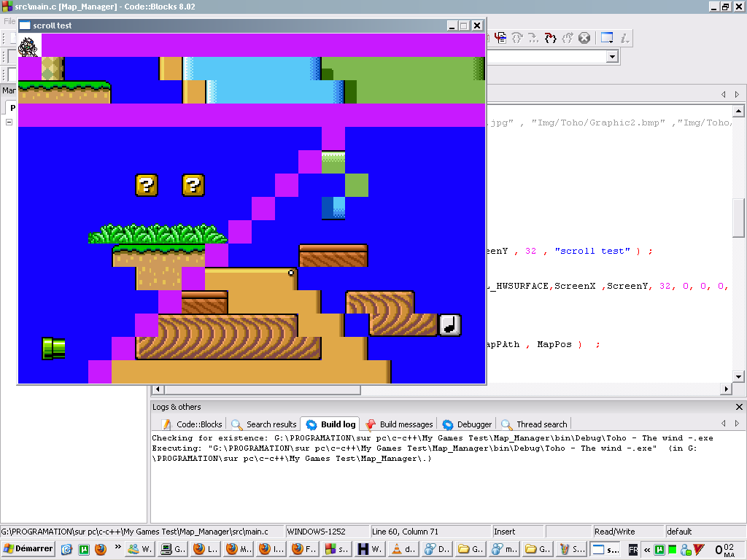Select the Build log tab

pos(331,424)
